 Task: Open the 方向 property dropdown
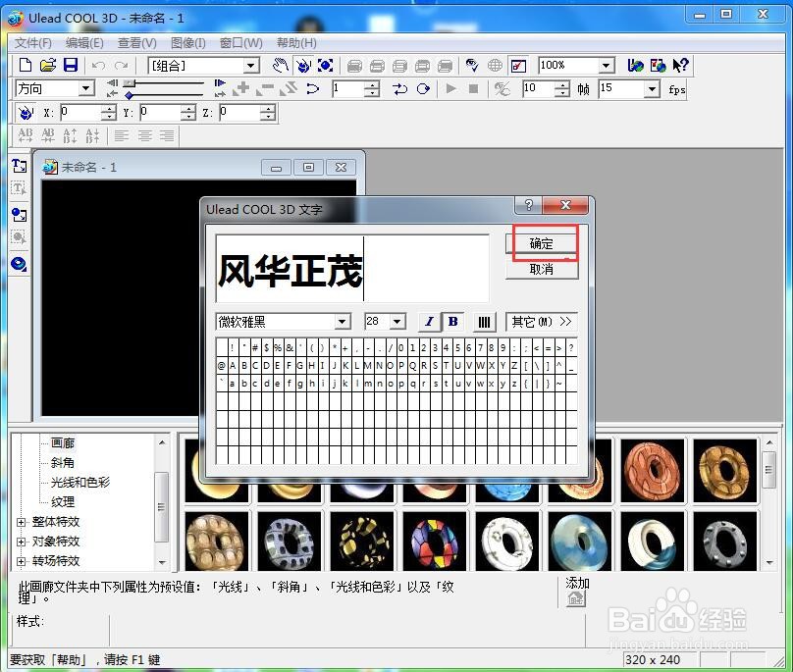[x=86, y=89]
